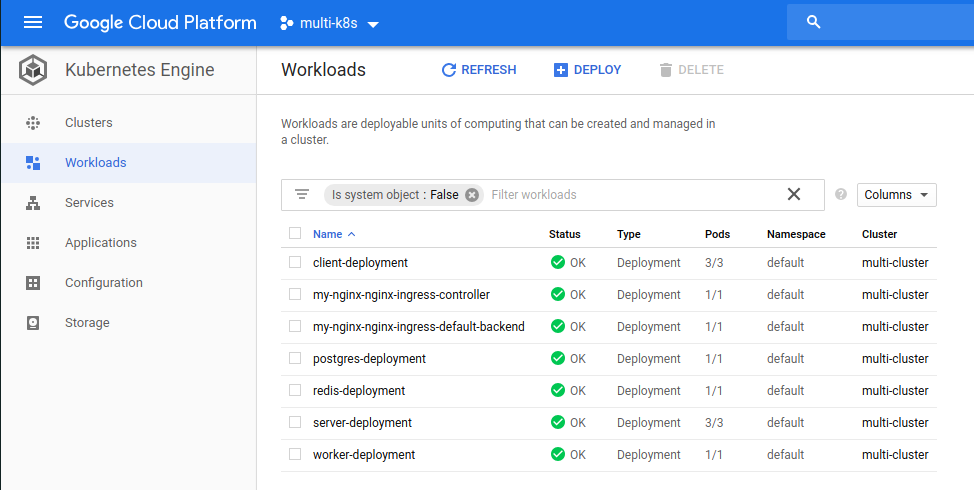
Task: Click the green OK check for client-deployment
Action: 558,262
